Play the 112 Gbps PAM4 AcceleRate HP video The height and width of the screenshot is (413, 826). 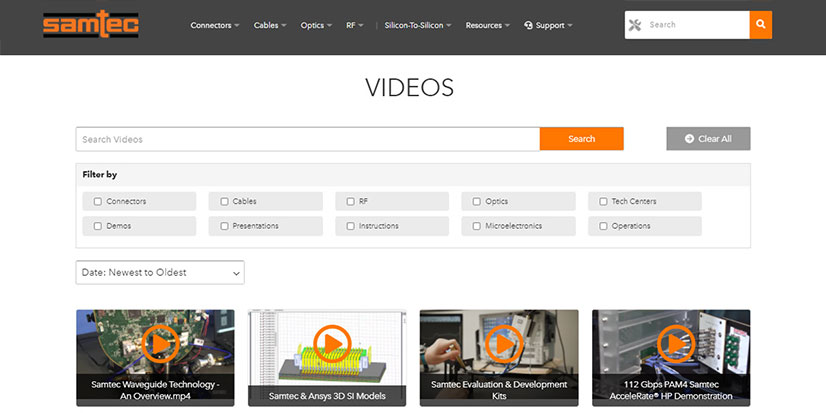tap(676, 343)
